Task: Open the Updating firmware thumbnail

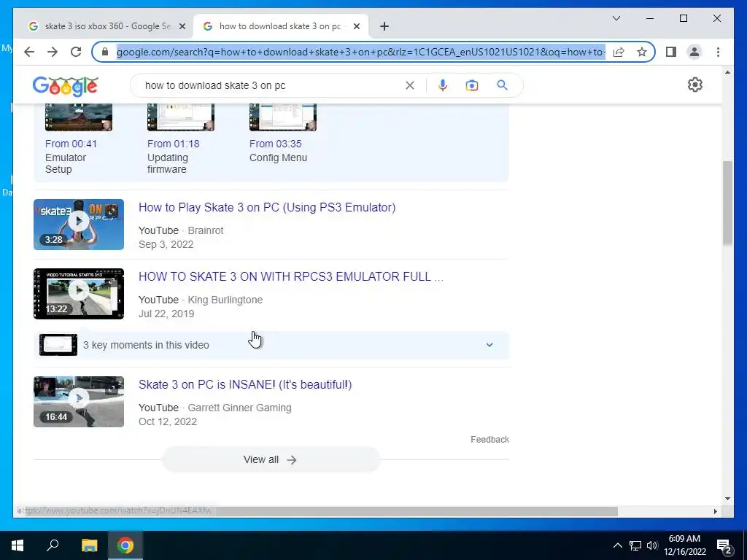Action: pos(181,117)
